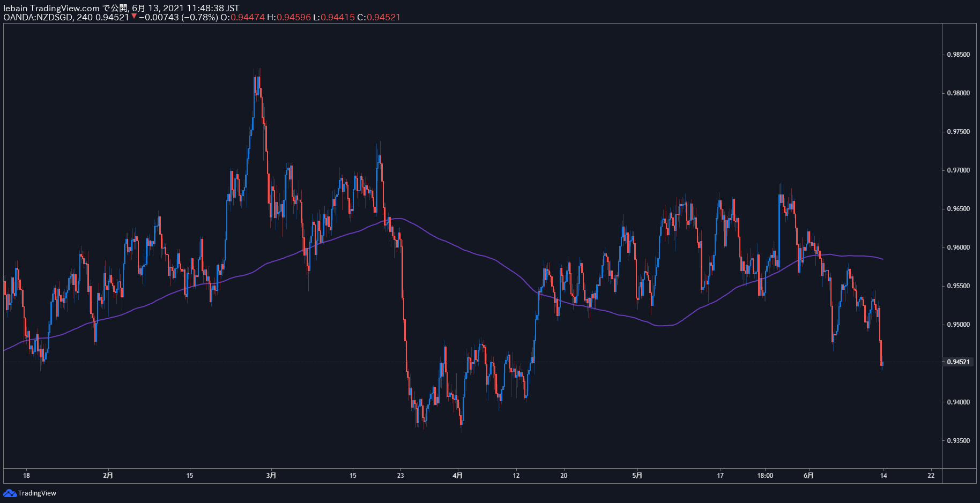This screenshot has width=980, height=503.
Task: Click the '12' date label on time axis
Action: click(x=516, y=475)
